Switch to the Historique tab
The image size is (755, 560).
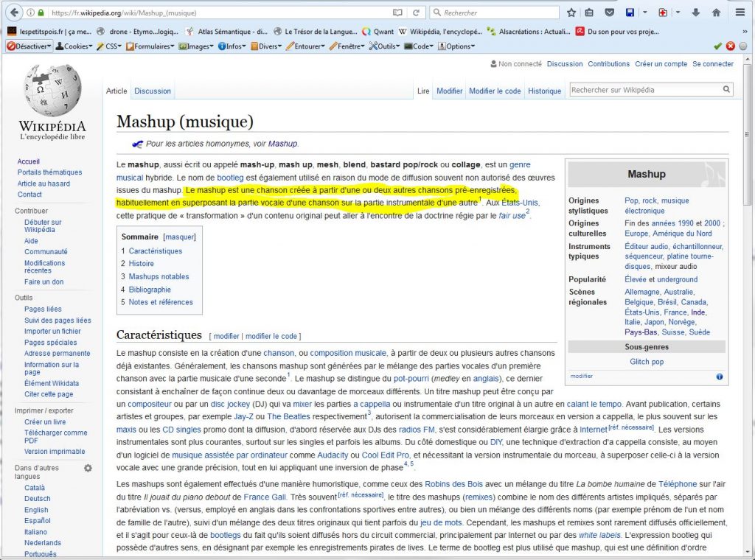pos(544,91)
